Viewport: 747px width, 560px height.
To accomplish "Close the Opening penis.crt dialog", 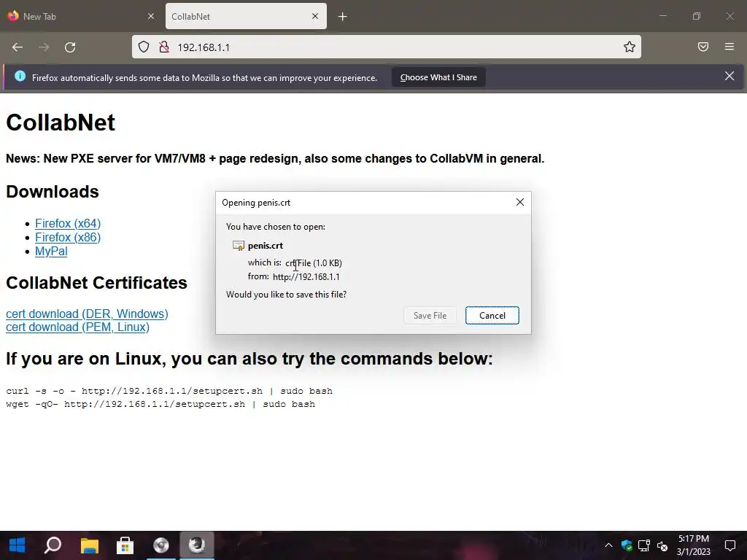I will pos(520,203).
